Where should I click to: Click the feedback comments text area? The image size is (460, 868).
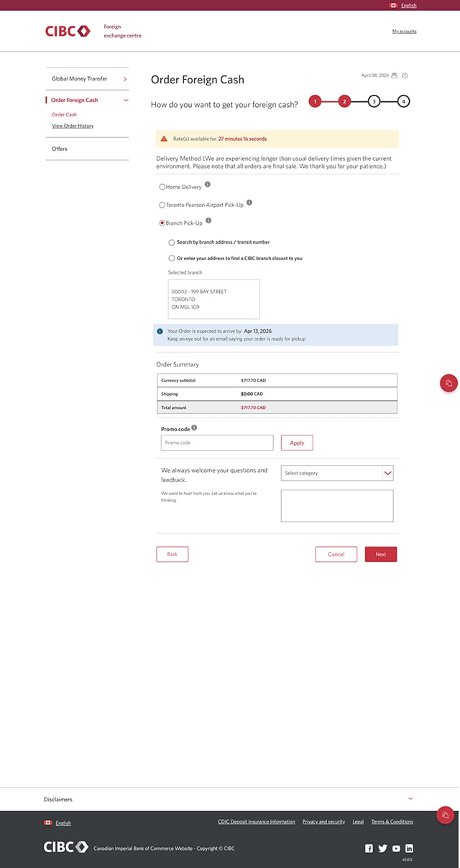pyautogui.click(x=337, y=506)
